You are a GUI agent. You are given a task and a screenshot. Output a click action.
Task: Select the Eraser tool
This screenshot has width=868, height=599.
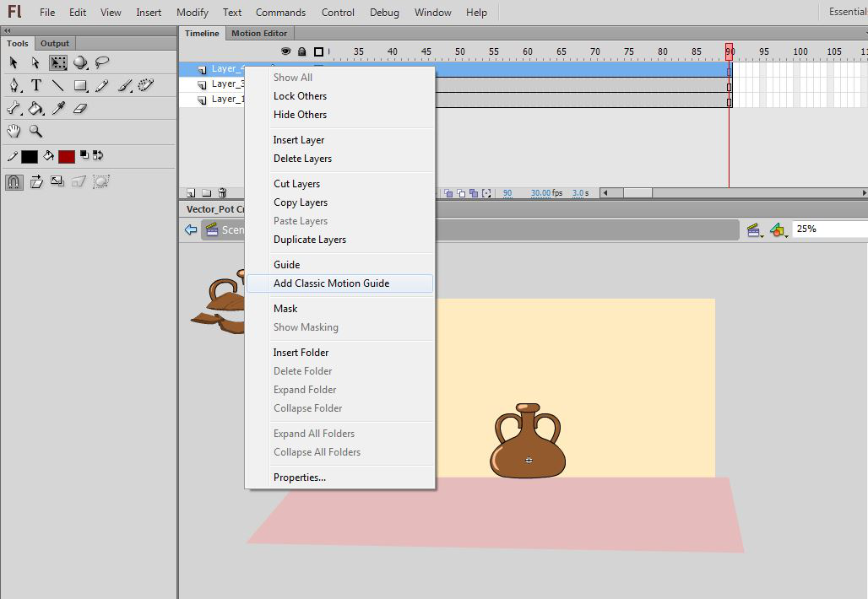80,108
